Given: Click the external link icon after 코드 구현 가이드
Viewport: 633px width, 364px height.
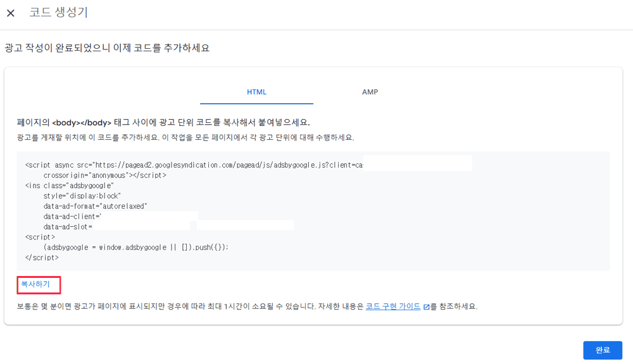Looking at the screenshot, I should 426,307.
